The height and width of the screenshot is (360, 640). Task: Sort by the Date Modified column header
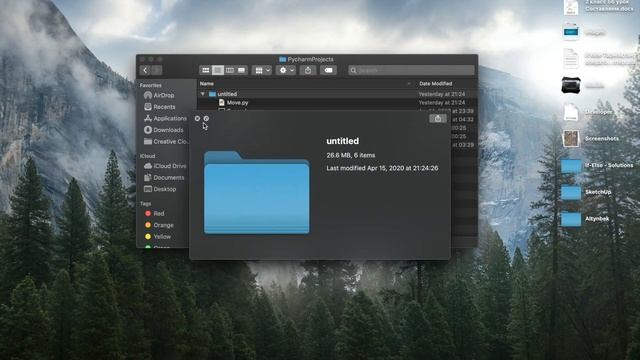[436, 84]
